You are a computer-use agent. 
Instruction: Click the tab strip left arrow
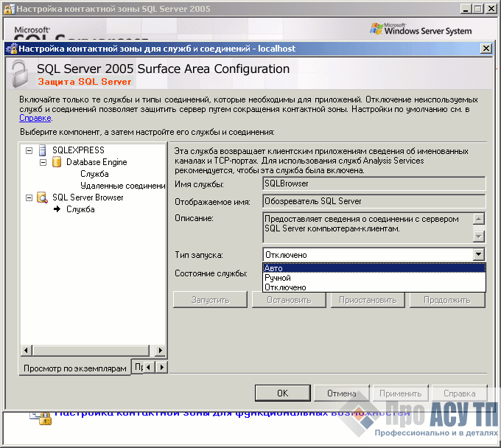click(149, 367)
